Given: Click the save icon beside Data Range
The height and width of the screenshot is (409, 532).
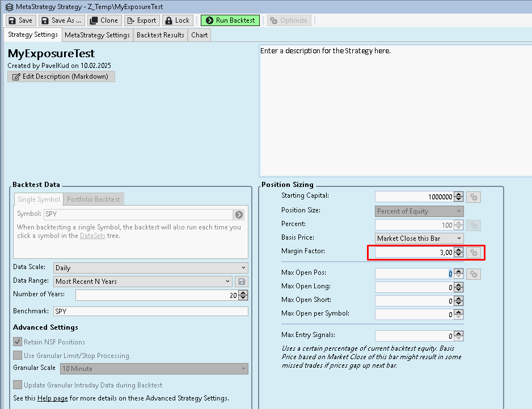Looking at the screenshot, I should (x=242, y=282).
